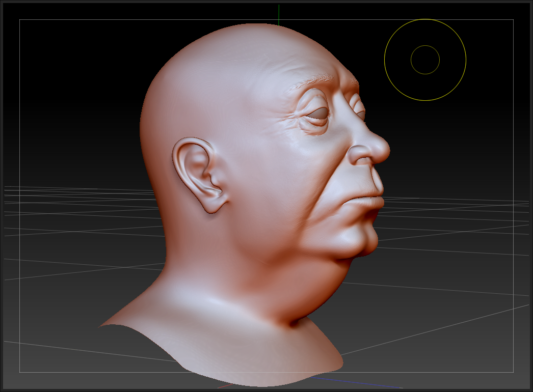Click the center of the yellow brush cursor
The width and height of the screenshot is (533, 392).
pos(425,60)
